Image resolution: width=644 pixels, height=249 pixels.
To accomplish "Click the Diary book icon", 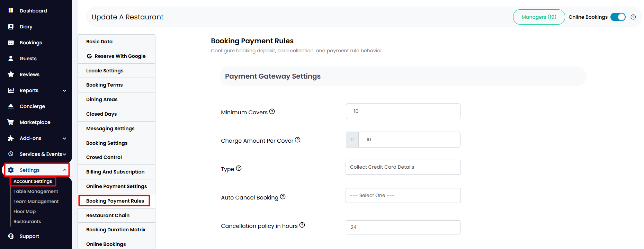I will click(11, 27).
